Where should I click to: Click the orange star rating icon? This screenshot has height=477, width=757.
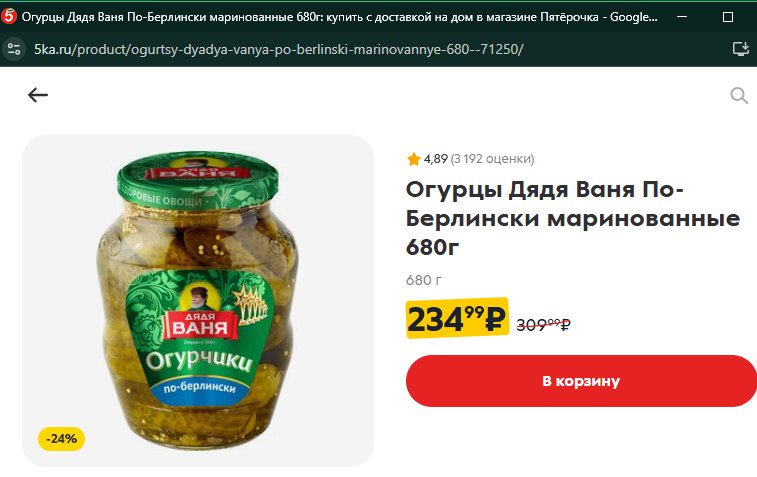[413, 159]
